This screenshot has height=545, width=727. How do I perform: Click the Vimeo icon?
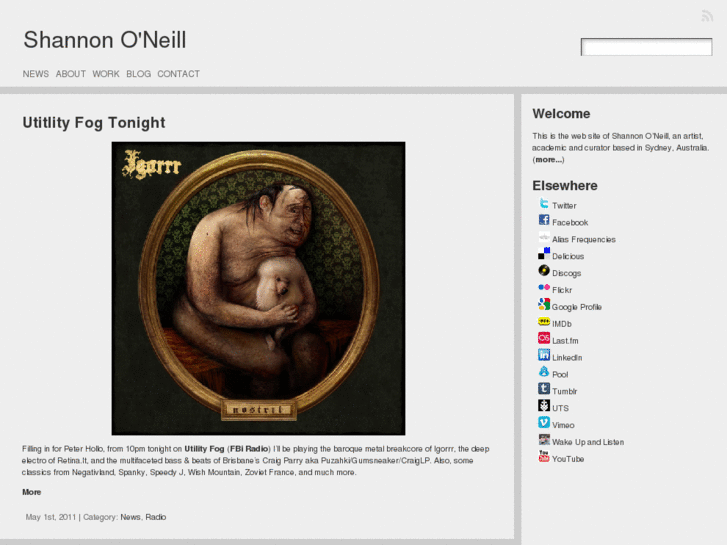(x=544, y=423)
